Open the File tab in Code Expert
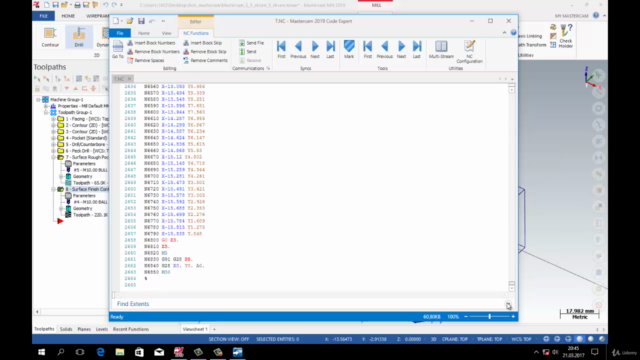Viewport: 640px width, 360px height. pos(120,33)
